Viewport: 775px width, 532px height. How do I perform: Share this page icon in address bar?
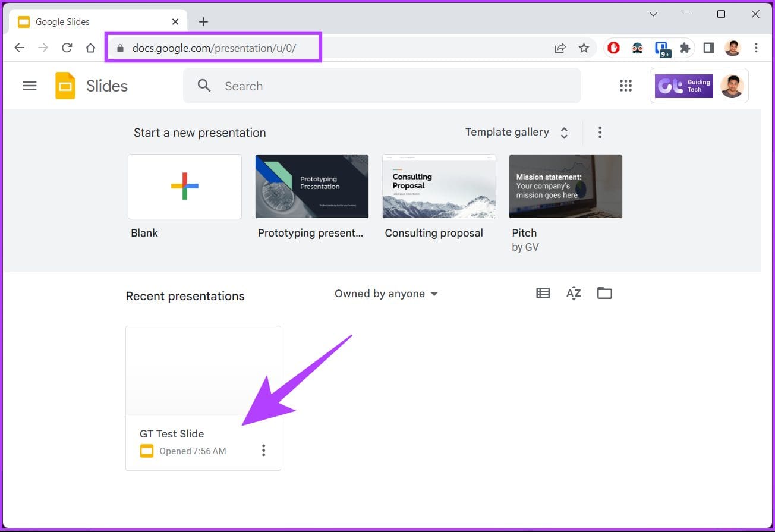(x=560, y=48)
